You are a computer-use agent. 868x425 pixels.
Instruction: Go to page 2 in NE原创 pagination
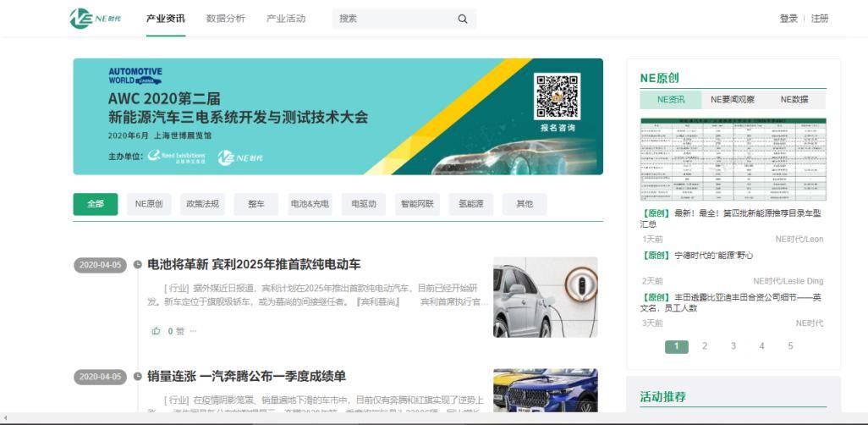click(x=705, y=346)
